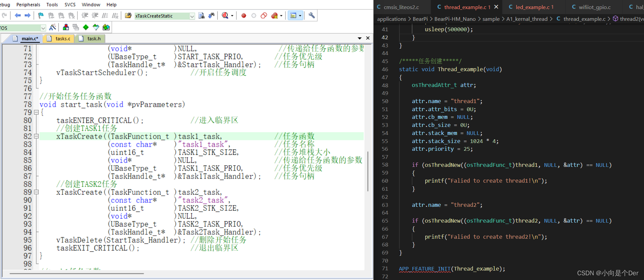644x280 pixels.
Task: Click APP_FEATURE_INIT on line 71
Action: (x=425, y=269)
